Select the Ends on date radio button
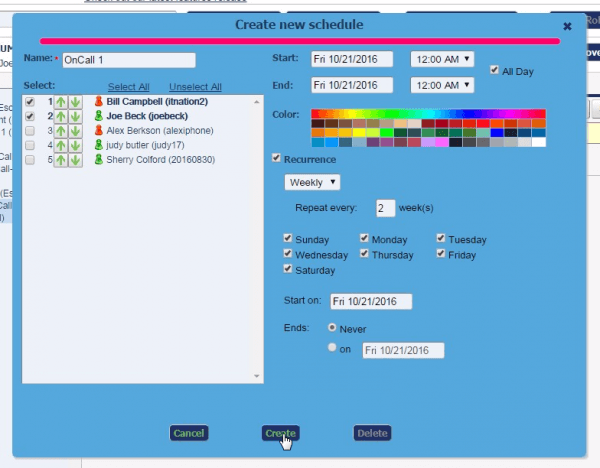Screen dimensions: 600x468 click(332, 347)
